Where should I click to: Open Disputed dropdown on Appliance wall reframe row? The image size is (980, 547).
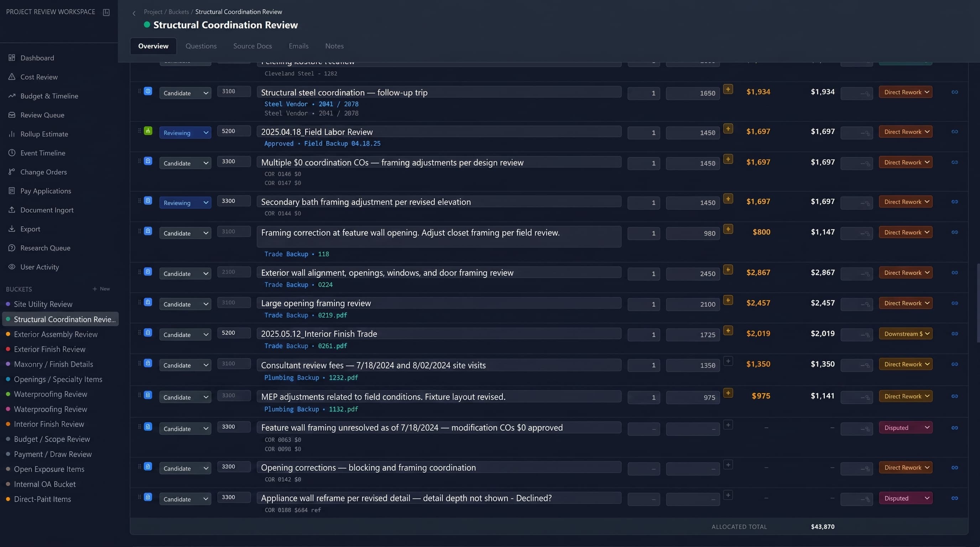(906, 498)
